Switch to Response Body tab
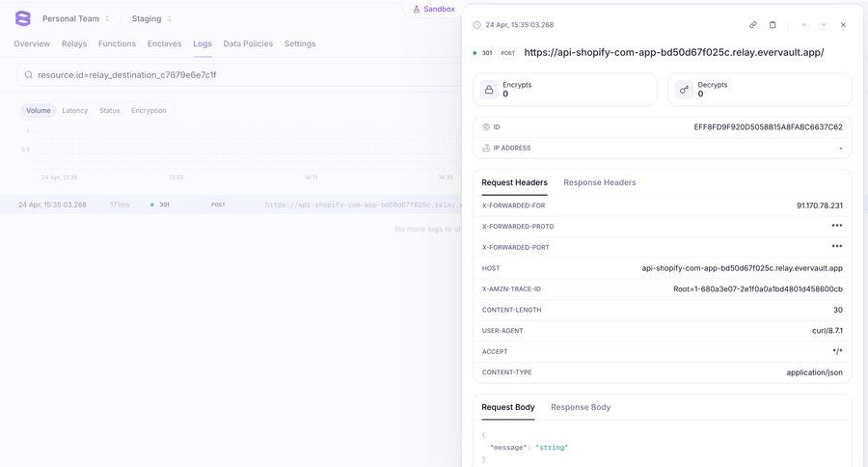 [x=581, y=407]
